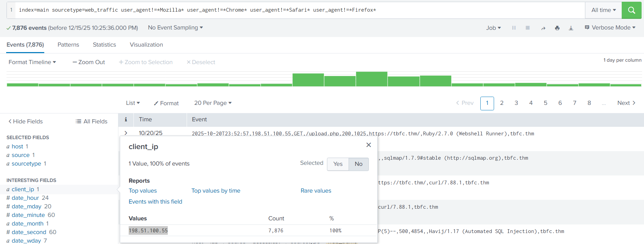Click the print results icon

pyautogui.click(x=557, y=28)
